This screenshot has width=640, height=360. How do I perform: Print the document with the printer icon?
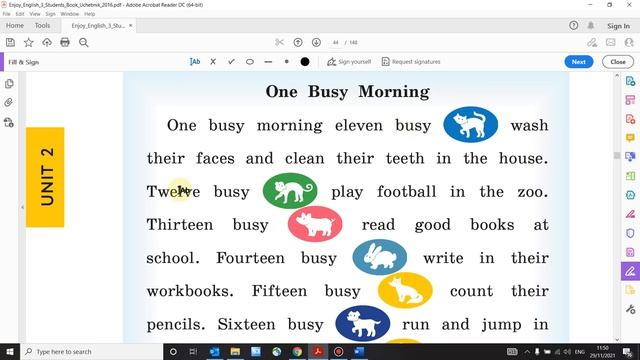[65, 42]
